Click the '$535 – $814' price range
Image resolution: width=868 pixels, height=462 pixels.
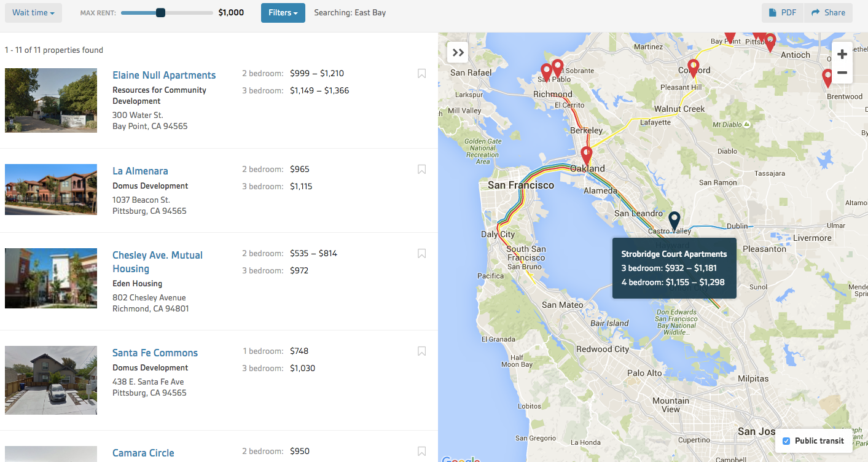[313, 254]
